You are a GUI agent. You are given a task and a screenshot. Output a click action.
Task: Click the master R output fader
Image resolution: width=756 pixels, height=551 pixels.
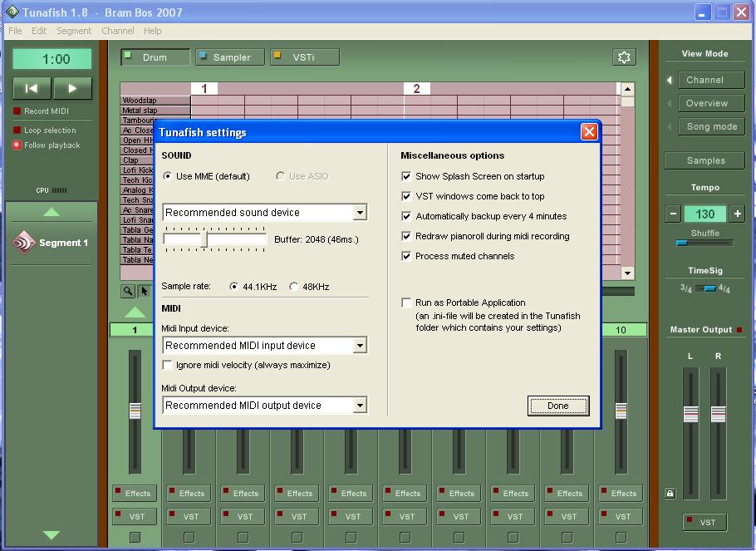click(x=718, y=414)
